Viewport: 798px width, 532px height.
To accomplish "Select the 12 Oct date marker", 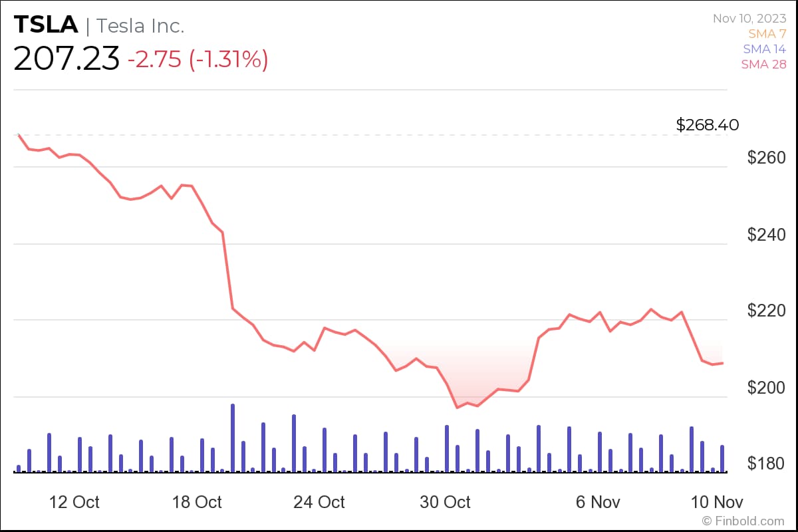I will 74,502.
